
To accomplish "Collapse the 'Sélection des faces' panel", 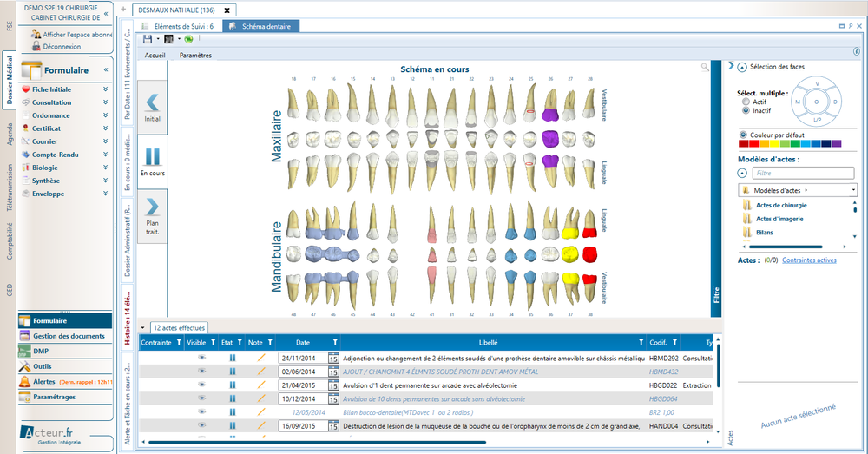I will 742,67.
